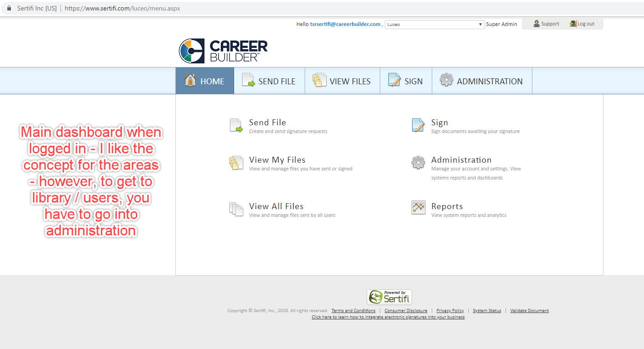
Task: Click the browser padlock security icon
Action: click(x=9, y=8)
